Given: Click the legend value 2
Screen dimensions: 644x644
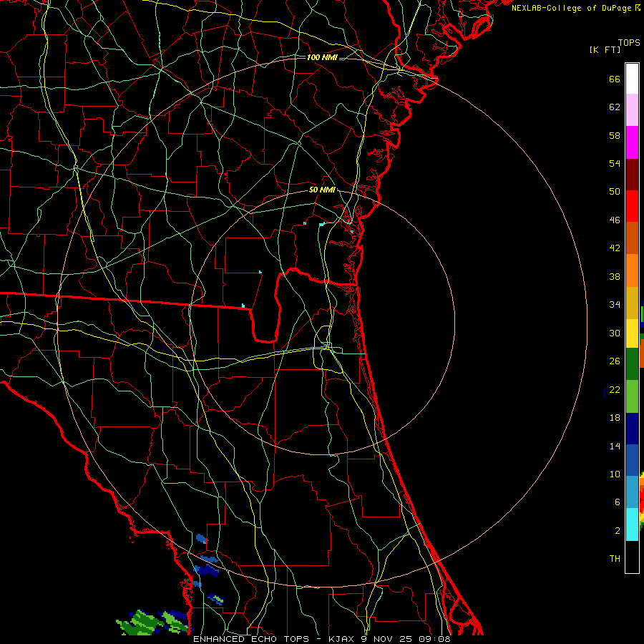Looking at the screenshot, I should 617,531.
